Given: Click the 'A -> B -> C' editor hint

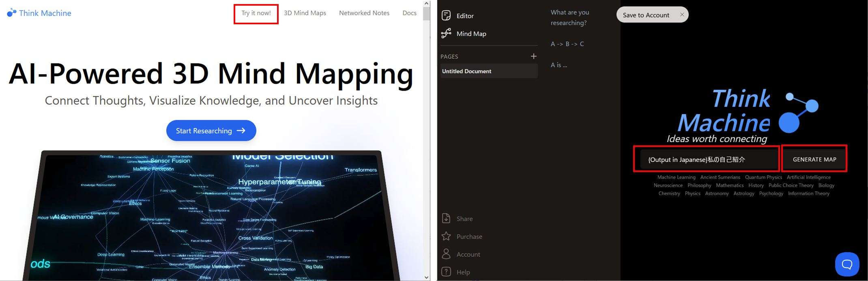Looking at the screenshot, I should [567, 44].
